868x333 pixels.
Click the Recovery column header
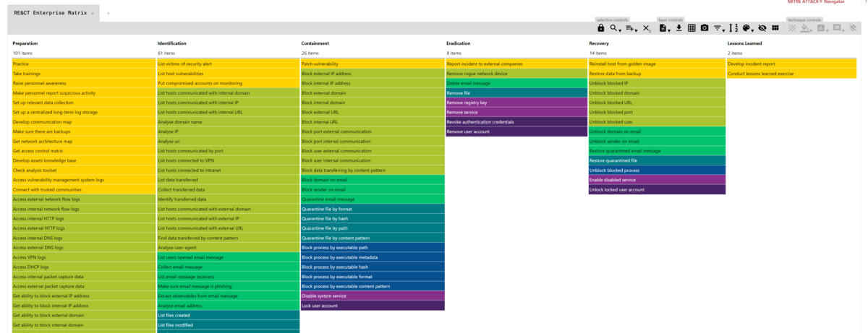click(x=599, y=43)
